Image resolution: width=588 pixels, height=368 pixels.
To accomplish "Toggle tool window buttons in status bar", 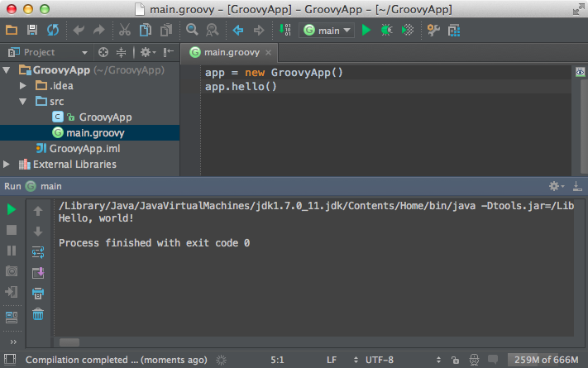I will click(x=10, y=360).
